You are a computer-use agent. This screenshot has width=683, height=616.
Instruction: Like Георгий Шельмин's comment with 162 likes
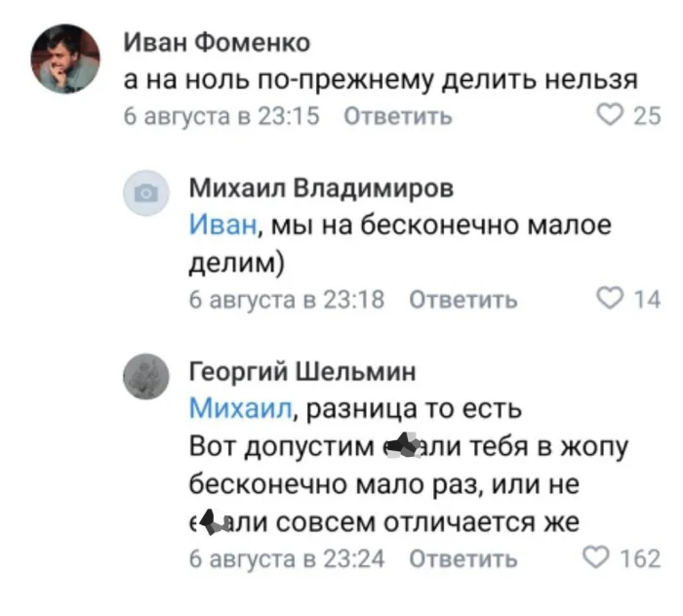pyautogui.click(x=597, y=558)
